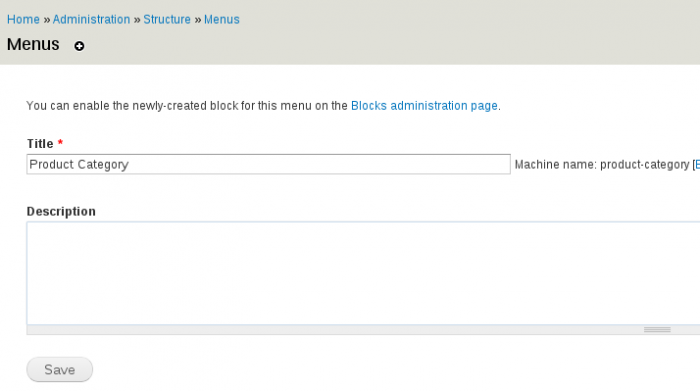Click the Description field label
The image size is (700, 391).
pos(61,212)
